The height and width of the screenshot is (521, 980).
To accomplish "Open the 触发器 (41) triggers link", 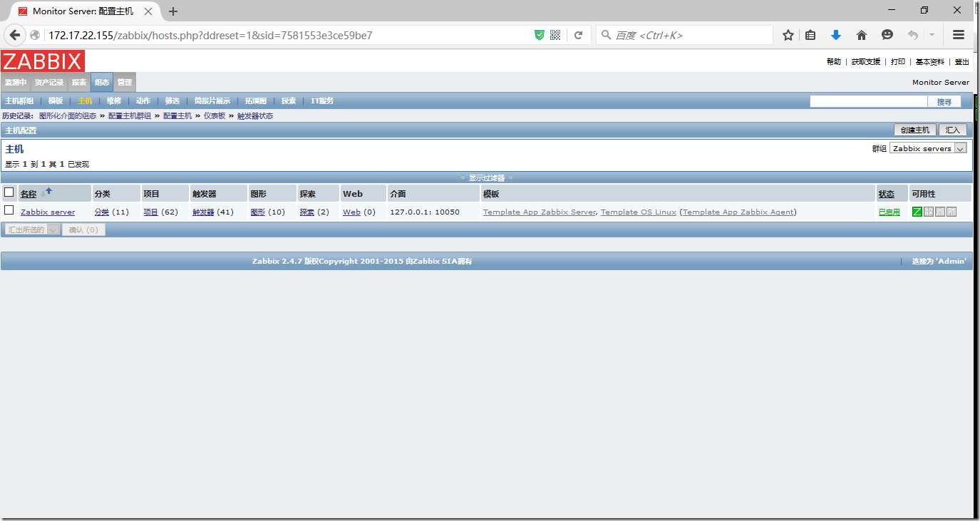I will [203, 212].
